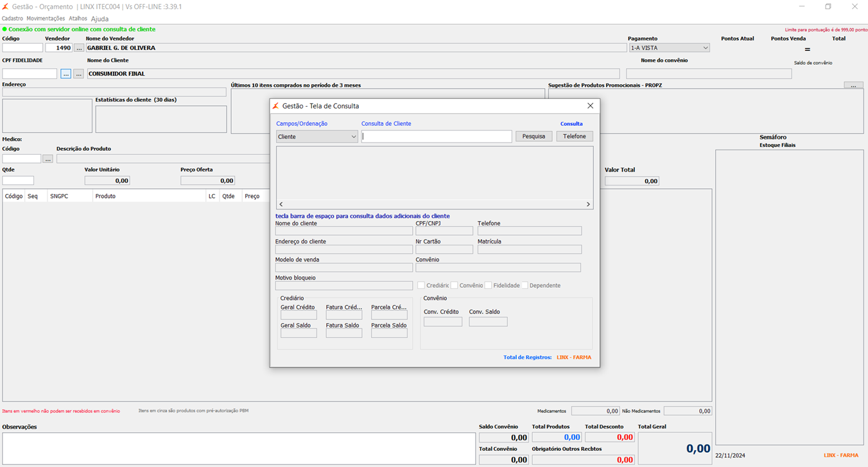Tick the Convênio checkbox beside Crediário
The height and width of the screenshot is (467, 868).
(x=454, y=285)
